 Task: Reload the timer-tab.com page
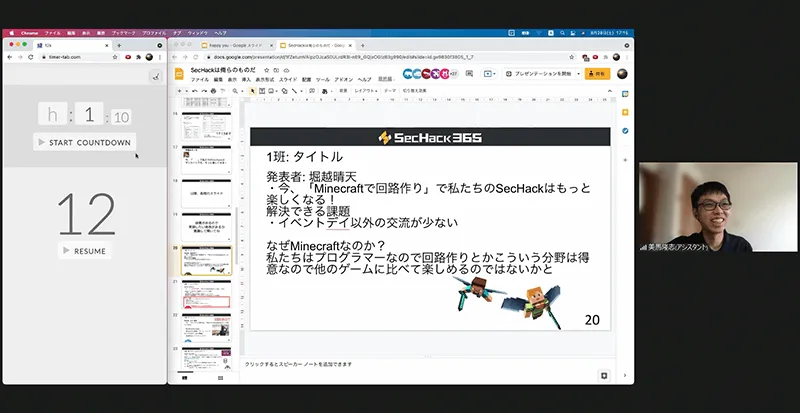point(31,57)
